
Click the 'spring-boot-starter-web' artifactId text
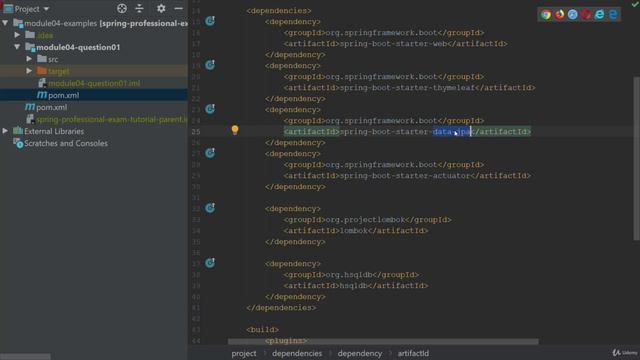point(393,44)
